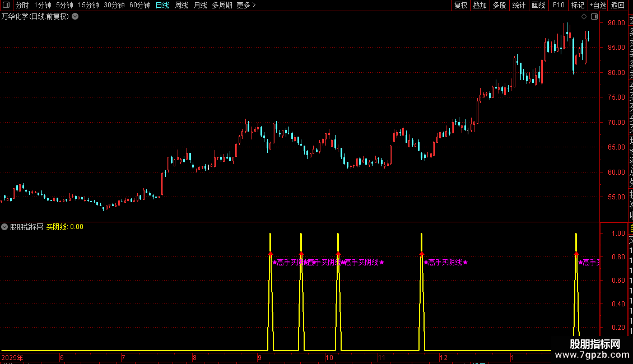The height and width of the screenshot is (364, 633).
Task: Open the dropdown next to 万华化学 title
Action: click(75, 17)
